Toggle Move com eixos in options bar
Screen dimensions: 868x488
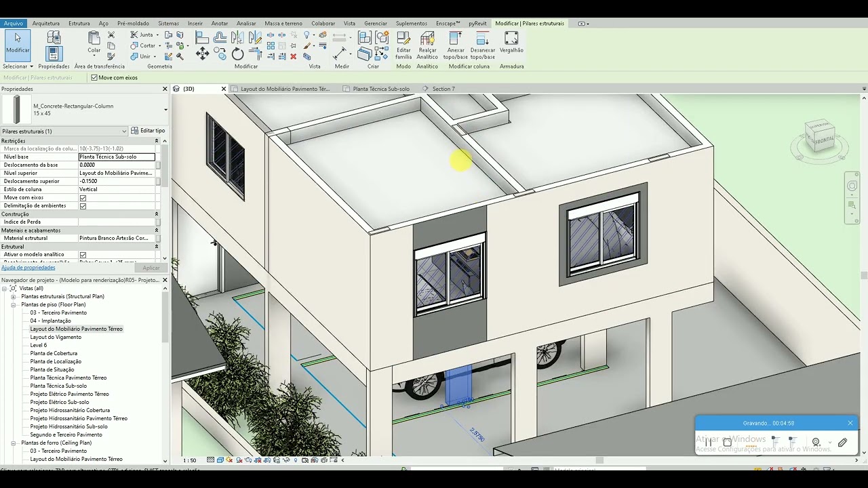point(94,78)
